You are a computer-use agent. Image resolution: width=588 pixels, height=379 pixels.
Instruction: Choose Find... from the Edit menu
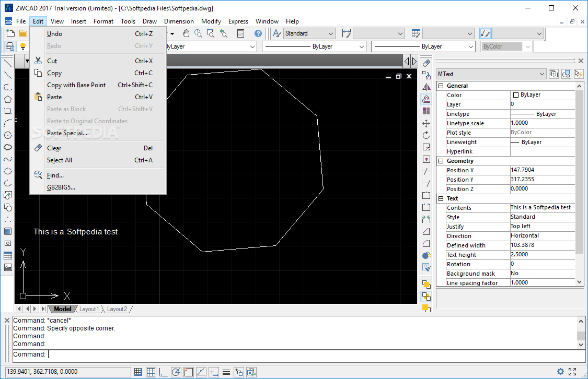(98, 175)
